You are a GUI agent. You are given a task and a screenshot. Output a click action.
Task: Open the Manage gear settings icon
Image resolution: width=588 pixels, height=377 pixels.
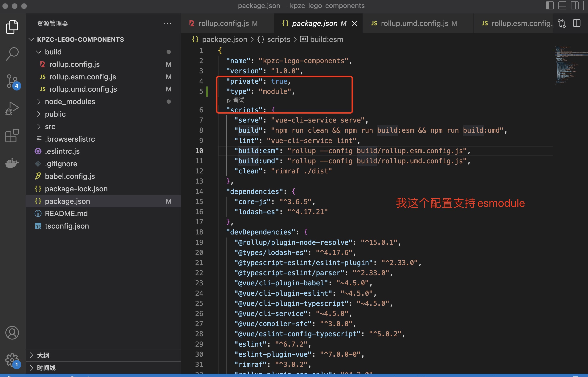pos(13,361)
